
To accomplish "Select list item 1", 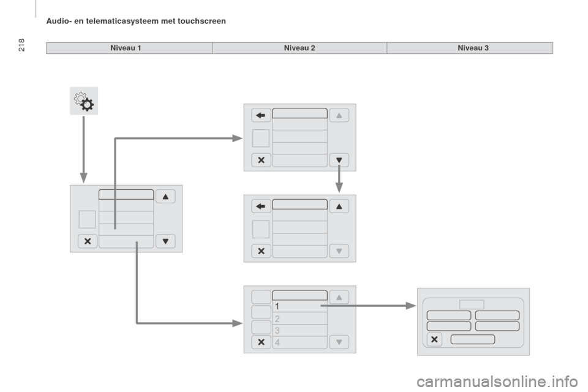I will [x=300, y=306].
